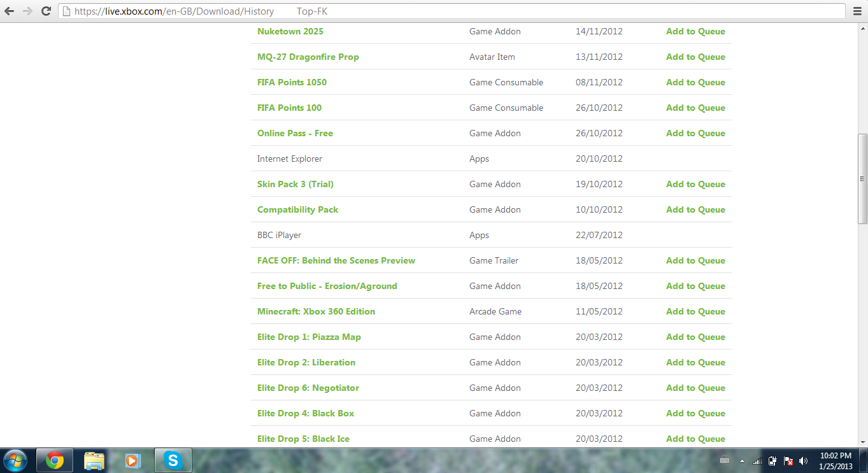The height and width of the screenshot is (473, 868).
Task: Open Elite Drop 4: Black Box link
Action: pos(306,413)
